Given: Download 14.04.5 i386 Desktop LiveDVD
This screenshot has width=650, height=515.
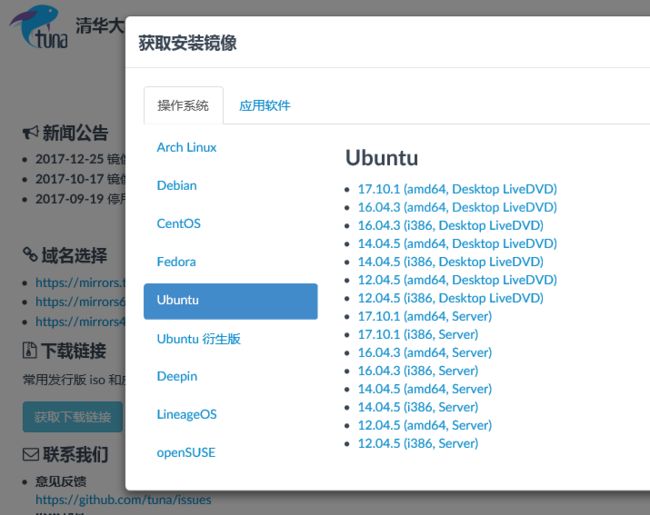Looking at the screenshot, I should (x=451, y=262).
